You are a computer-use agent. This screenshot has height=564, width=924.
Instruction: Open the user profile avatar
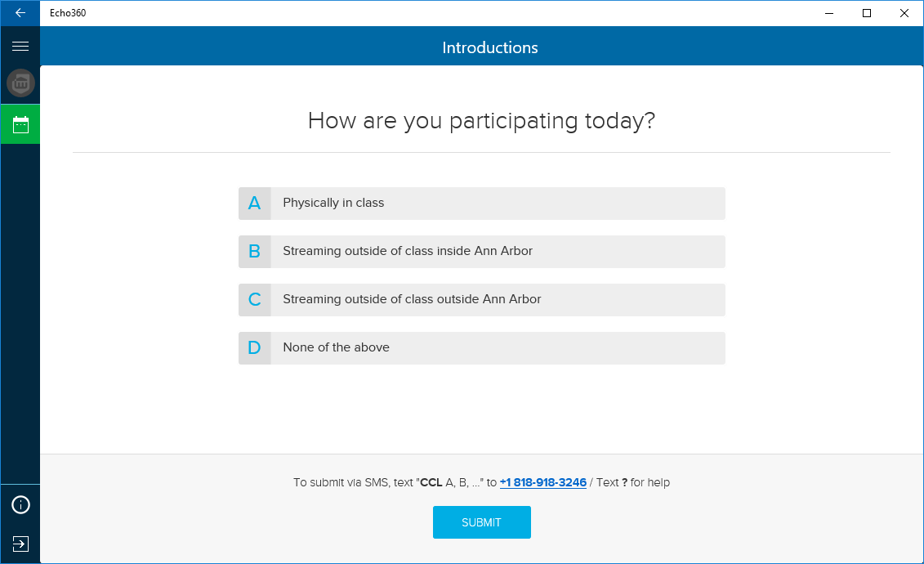point(20,83)
